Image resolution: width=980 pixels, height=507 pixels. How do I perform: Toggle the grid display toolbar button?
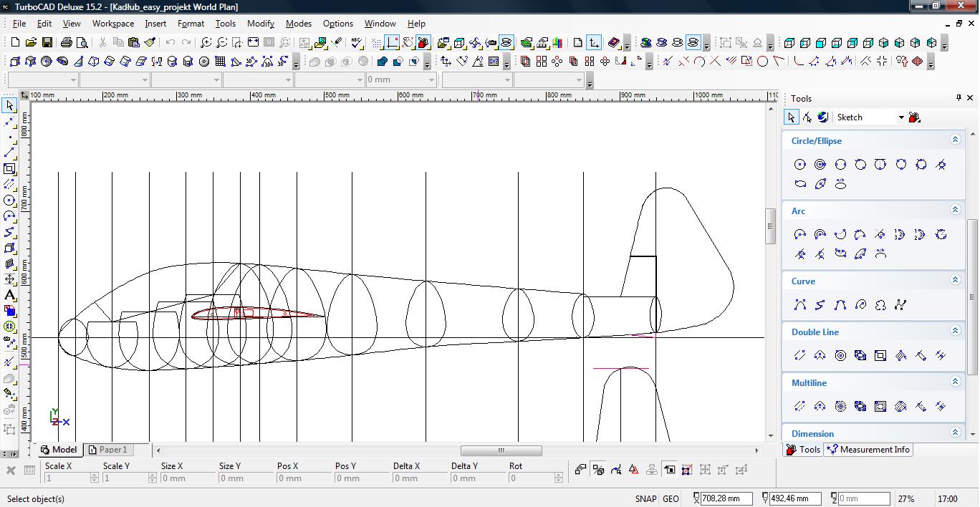376,43
